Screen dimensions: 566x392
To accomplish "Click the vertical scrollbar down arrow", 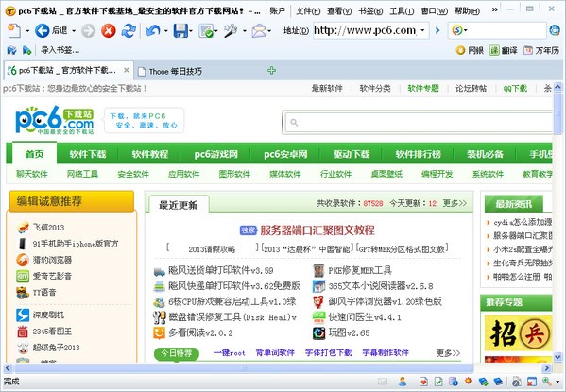I will coord(557,357).
